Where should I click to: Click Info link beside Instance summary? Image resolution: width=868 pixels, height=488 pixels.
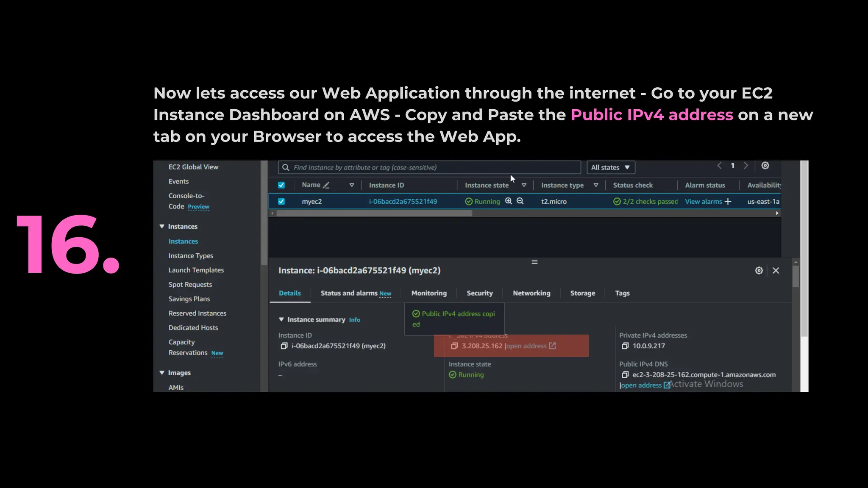355,320
